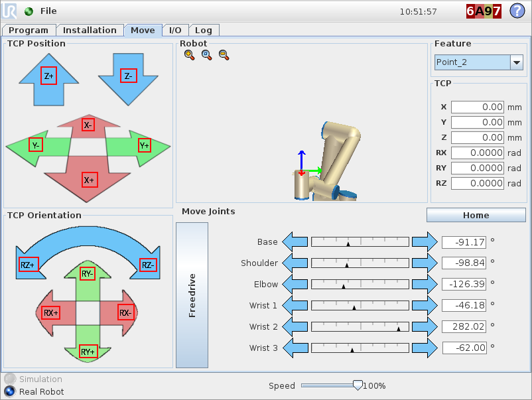Click the Home button

(476, 215)
